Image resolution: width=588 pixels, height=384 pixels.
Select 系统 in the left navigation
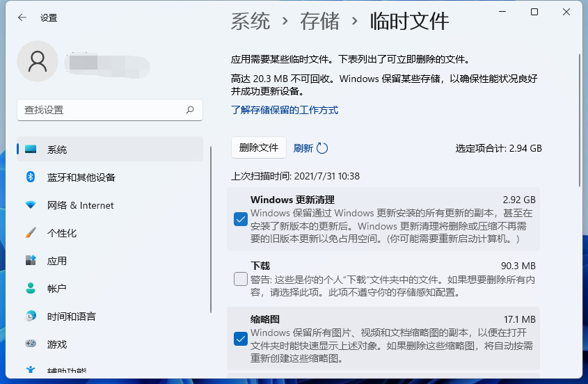(x=57, y=150)
